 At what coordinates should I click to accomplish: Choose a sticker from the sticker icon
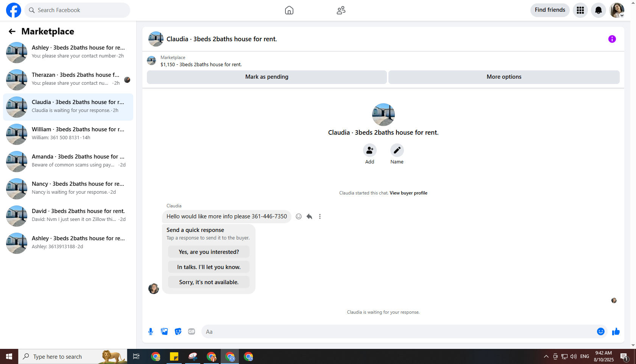click(178, 331)
